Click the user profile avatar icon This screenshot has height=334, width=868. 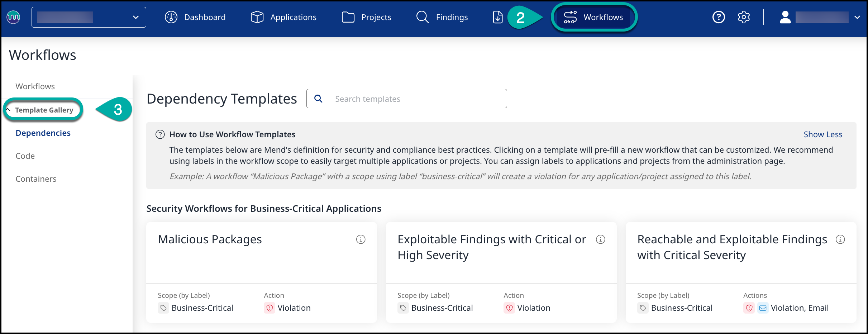[x=785, y=17]
